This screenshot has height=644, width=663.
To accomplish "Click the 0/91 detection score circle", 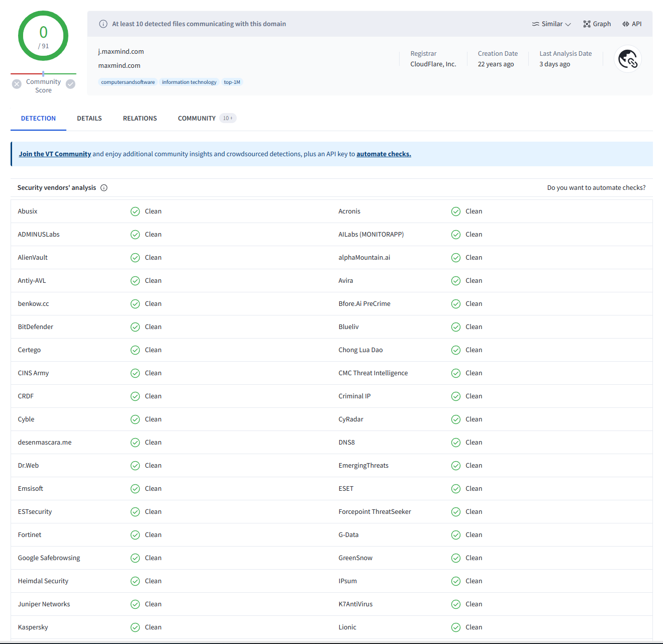I will point(43,36).
